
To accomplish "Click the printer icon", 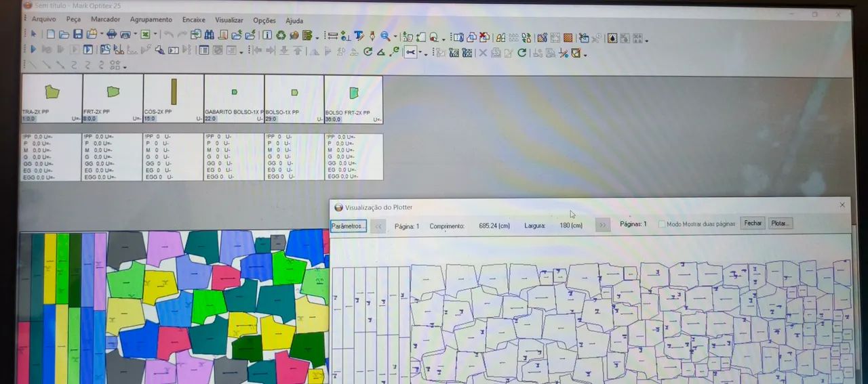I will [x=125, y=35].
